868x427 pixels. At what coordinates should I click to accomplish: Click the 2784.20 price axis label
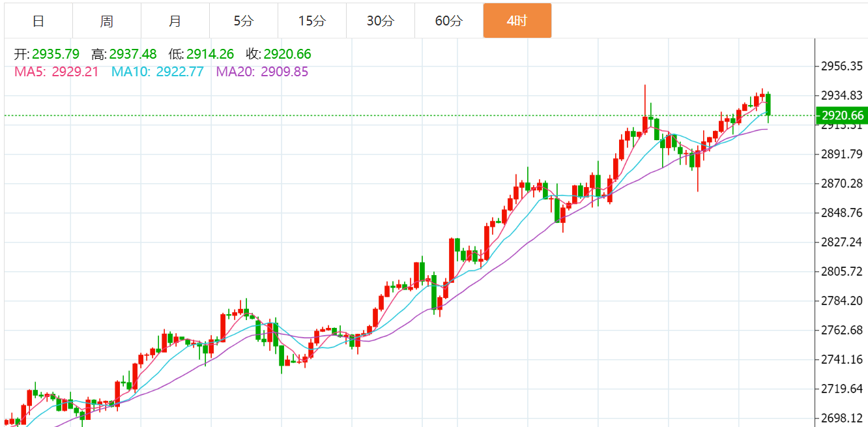point(843,301)
